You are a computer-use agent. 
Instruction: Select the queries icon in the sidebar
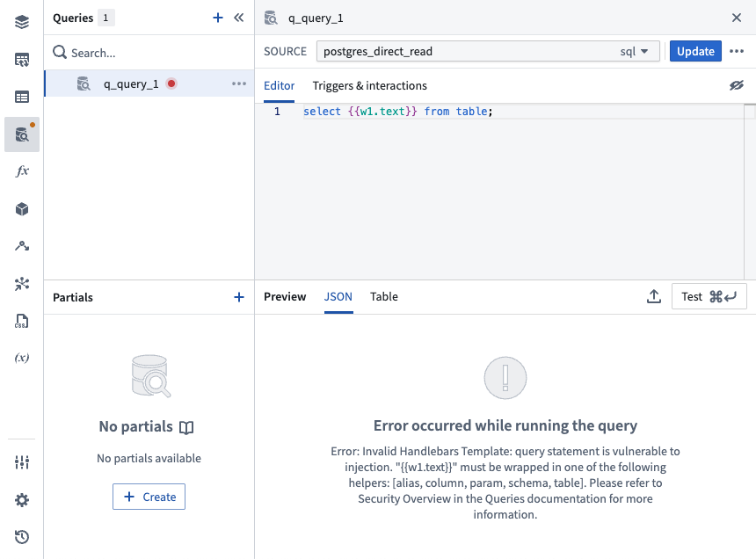[x=22, y=134]
